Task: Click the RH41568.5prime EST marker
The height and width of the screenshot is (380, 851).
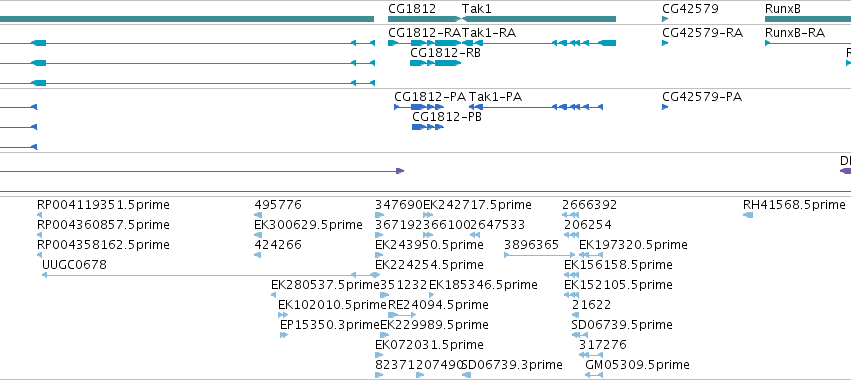Action: (748, 215)
